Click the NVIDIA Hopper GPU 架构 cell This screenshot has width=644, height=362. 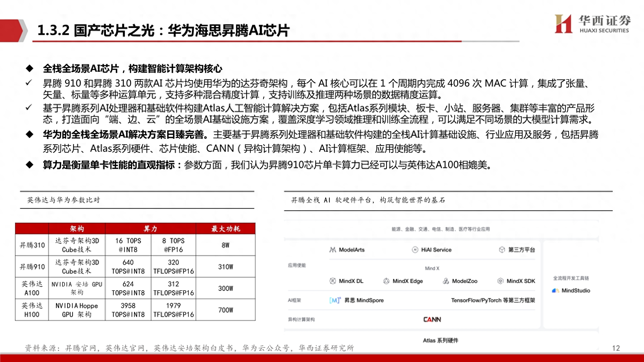click(77, 310)
